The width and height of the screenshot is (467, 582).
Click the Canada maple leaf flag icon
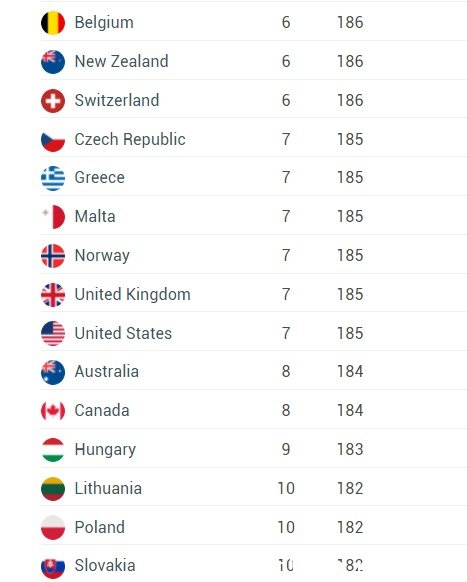tap(53, 411)
